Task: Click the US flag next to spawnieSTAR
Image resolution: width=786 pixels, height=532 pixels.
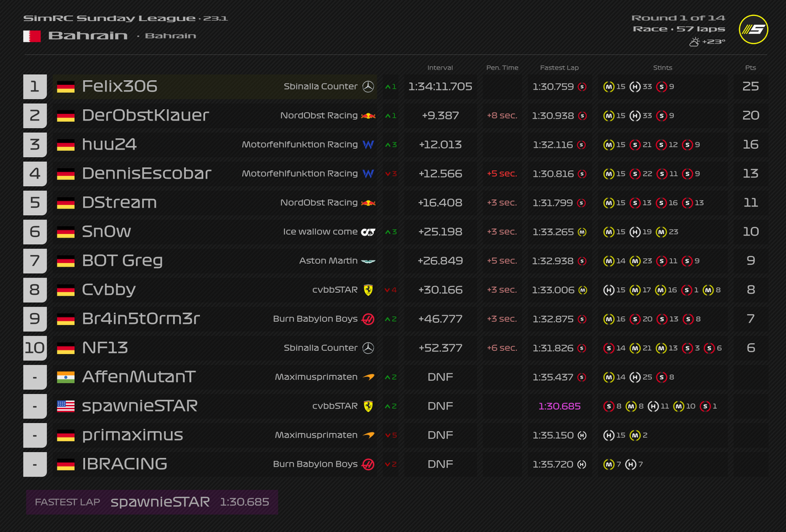Action: pos(65,406)
